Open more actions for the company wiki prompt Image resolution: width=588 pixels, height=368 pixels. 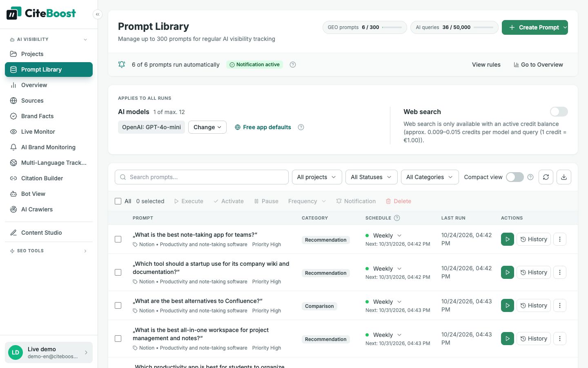560,272
